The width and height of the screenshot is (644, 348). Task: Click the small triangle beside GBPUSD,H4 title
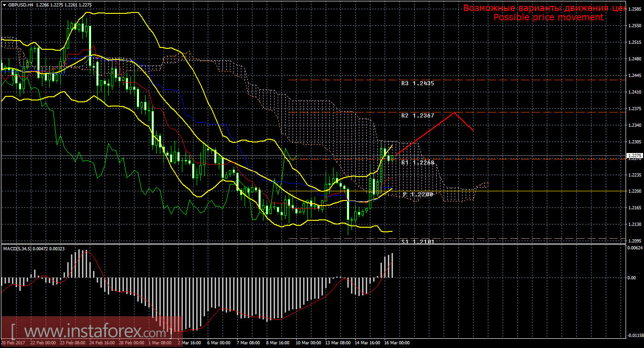5,5
